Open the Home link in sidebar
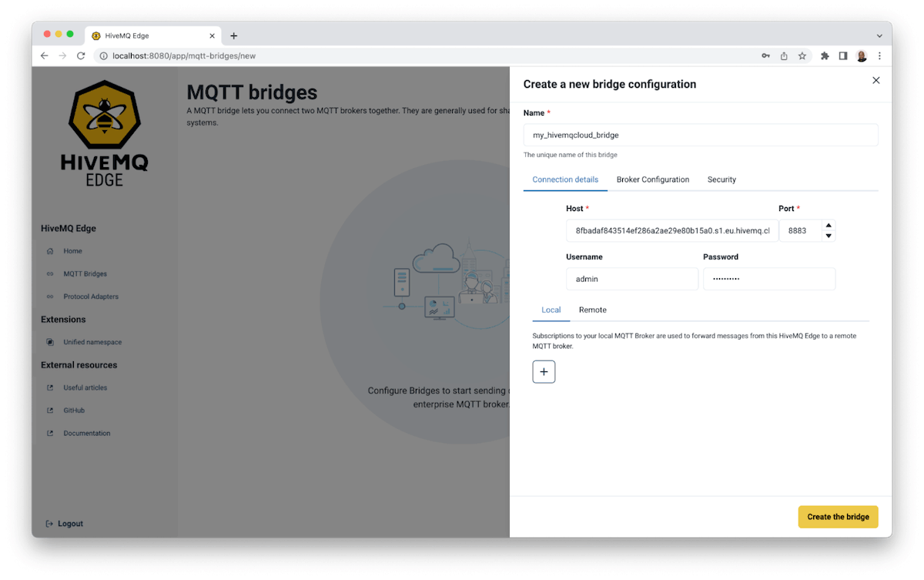Screen dimensions: 924x580 pos(72,251)
